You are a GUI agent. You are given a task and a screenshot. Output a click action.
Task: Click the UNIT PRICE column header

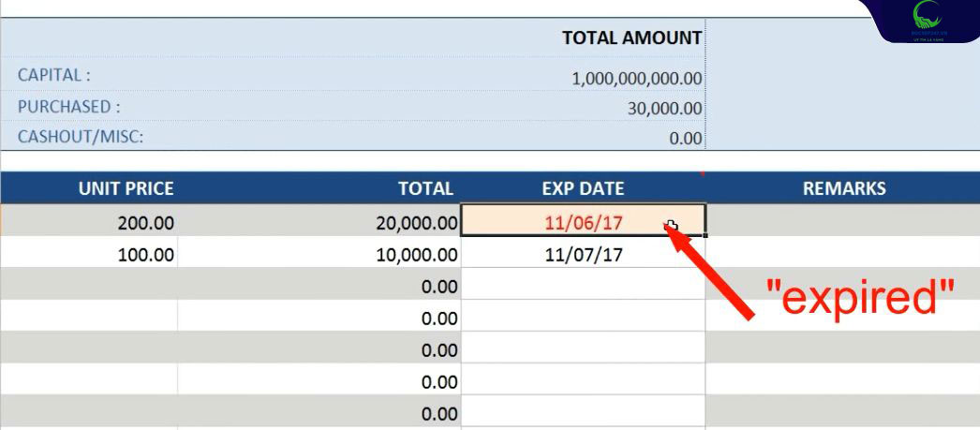(126, 188)
